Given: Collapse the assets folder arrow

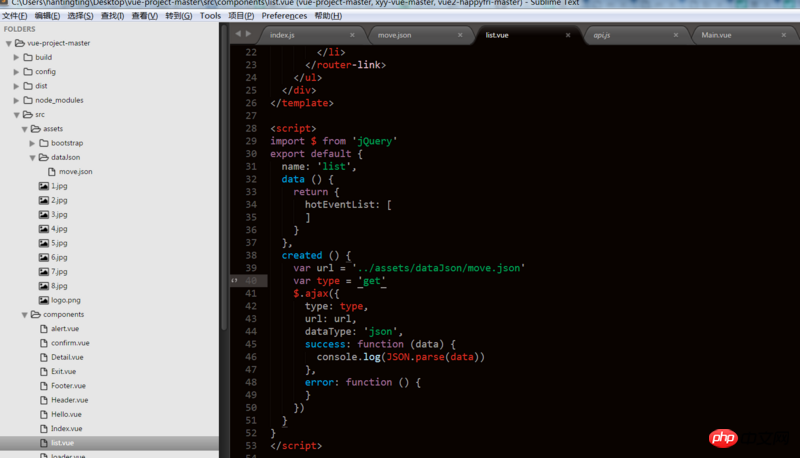Looking at the screenshot, I should click(24, 129).
